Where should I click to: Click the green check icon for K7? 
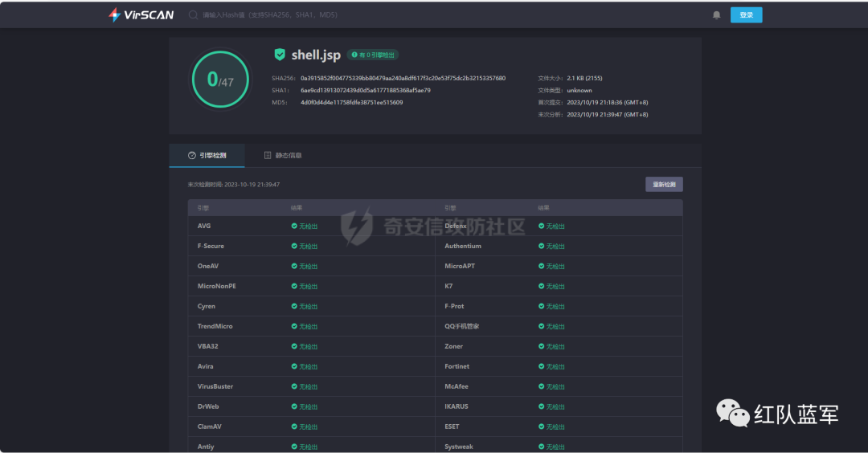[x=542, y=286]
